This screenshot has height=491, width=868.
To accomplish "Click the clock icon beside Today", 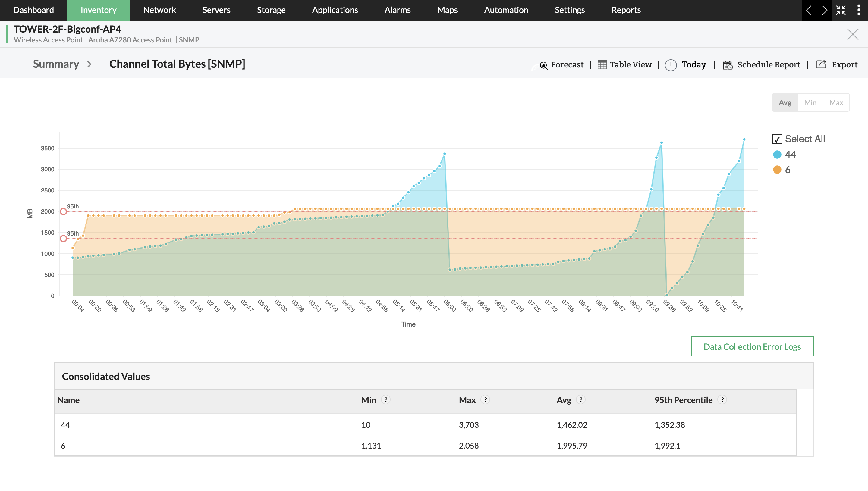I will pos(671,65).
